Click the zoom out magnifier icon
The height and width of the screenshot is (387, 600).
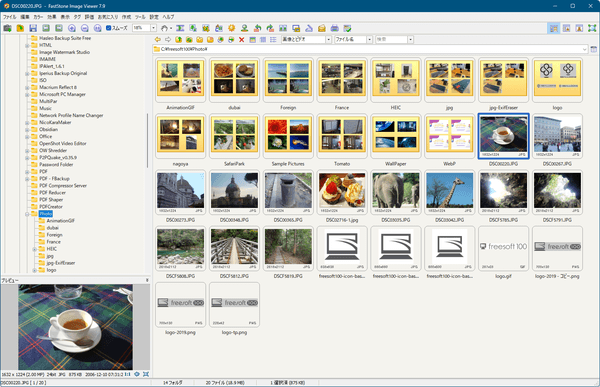point(85,28)
